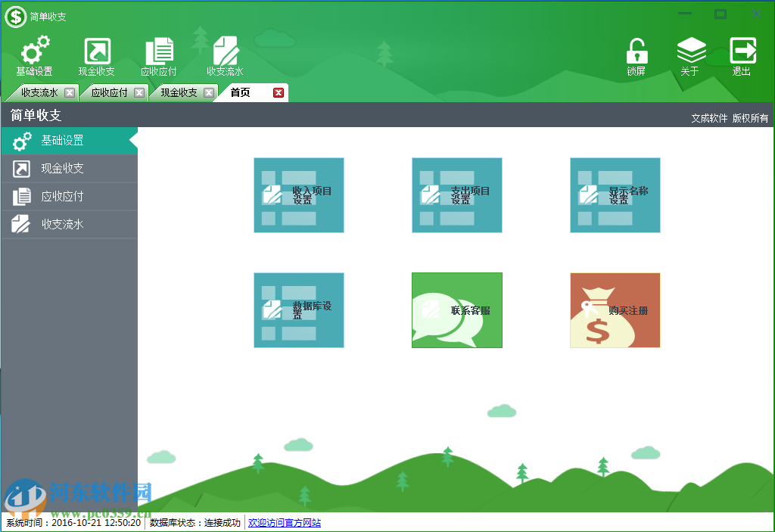Open 应收应付 toolbar icon
This screenshot has width=775, height=532.
159,56
